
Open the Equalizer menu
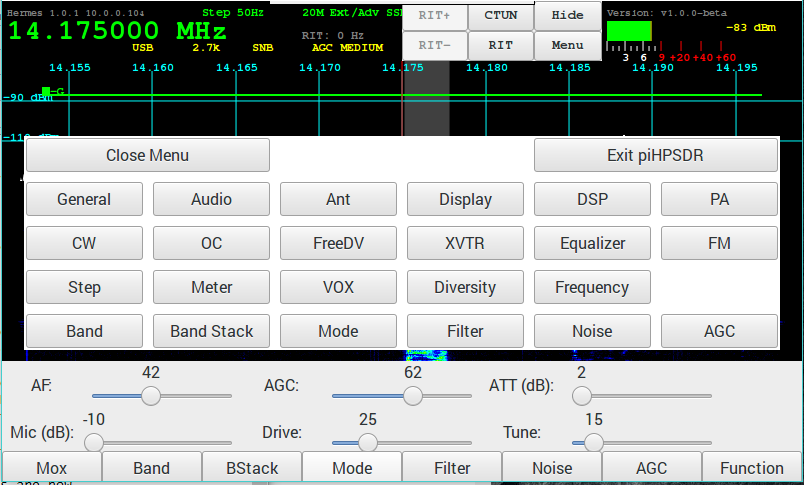592,243
